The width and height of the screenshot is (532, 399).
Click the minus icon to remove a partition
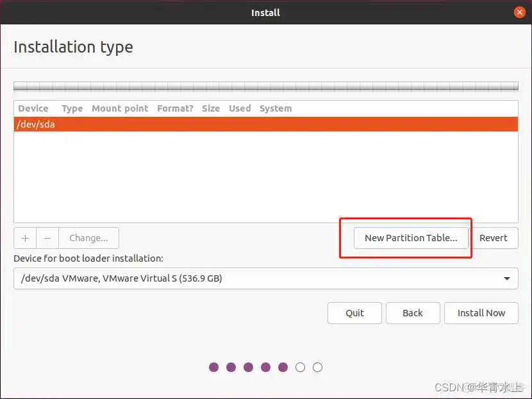[x=47, y=238]
